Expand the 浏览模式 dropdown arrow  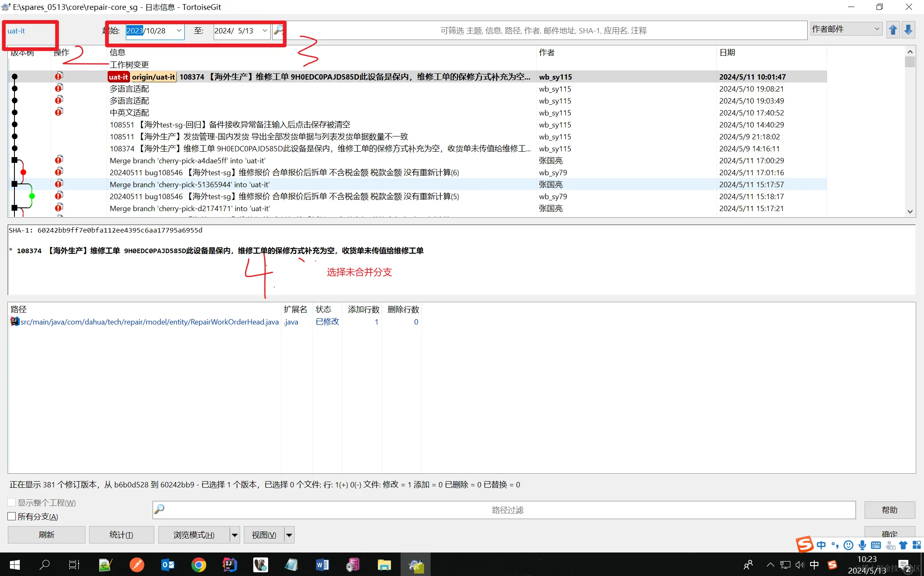234,535
